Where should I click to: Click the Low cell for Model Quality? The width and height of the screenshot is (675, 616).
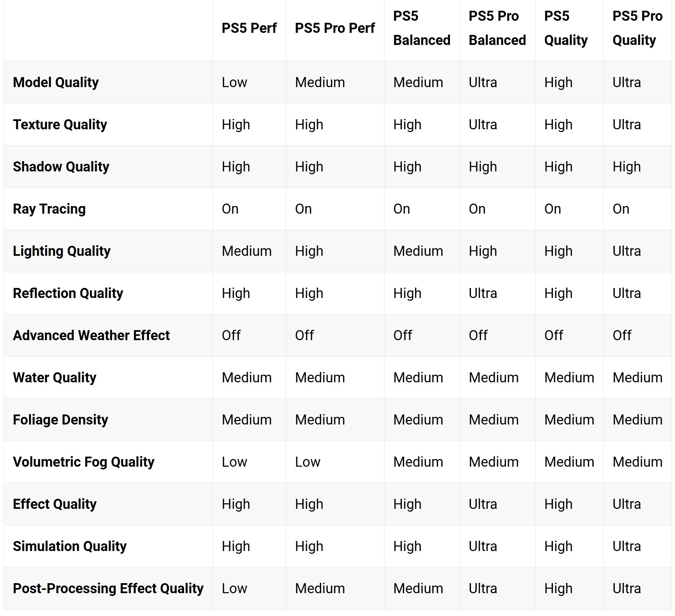coord(234,82)
